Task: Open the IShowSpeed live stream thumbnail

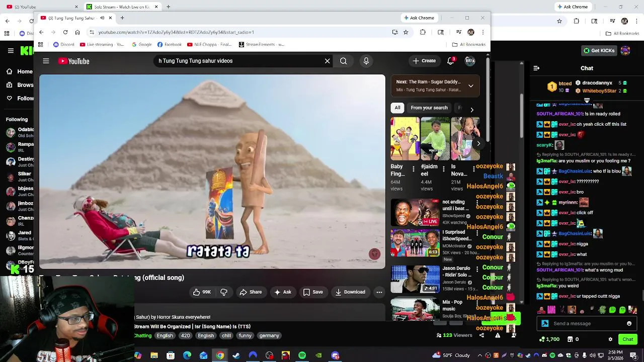Action: pyautogui.click(x=415, y=212)
